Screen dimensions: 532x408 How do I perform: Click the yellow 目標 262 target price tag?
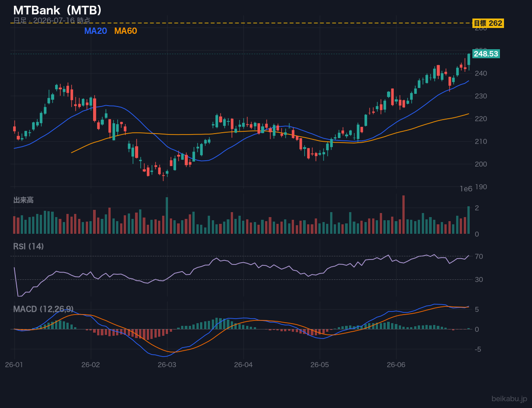[488, 23]
